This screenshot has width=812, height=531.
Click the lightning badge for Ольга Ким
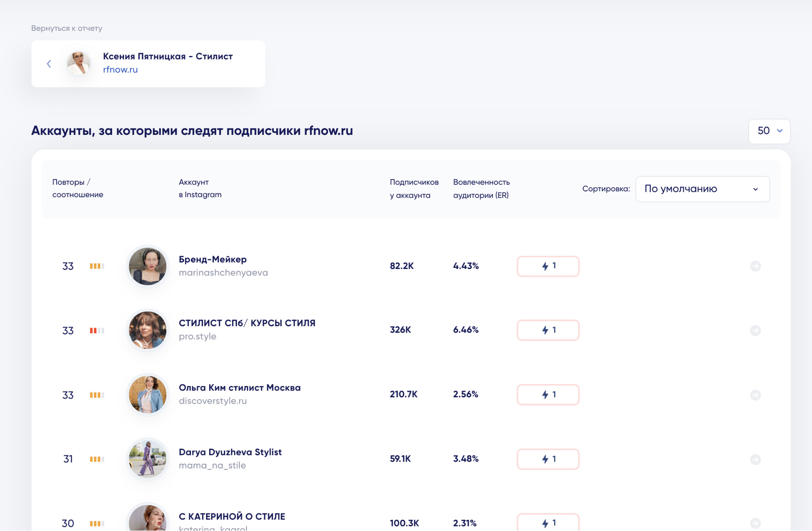tap(548, 394)
